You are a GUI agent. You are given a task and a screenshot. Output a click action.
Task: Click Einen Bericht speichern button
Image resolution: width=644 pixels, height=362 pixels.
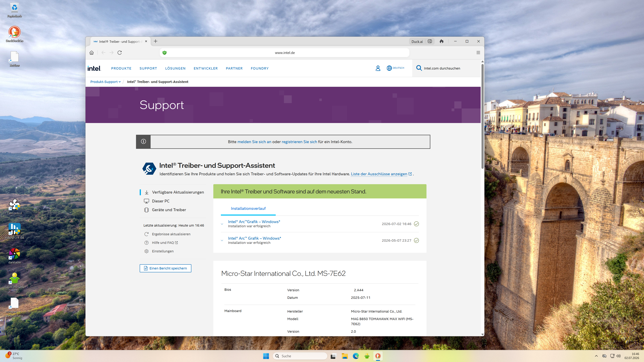coord(166,268)
